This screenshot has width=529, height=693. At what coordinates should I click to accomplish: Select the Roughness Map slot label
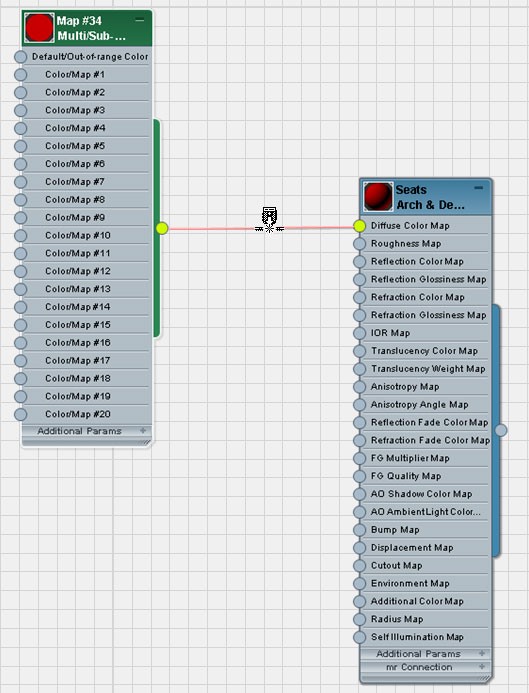tap(406, 244)
